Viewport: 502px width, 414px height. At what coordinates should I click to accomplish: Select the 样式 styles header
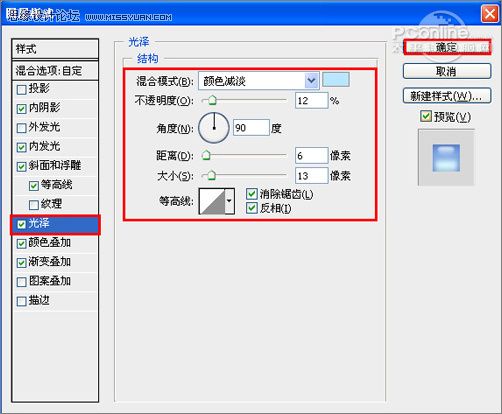point(55,49)
